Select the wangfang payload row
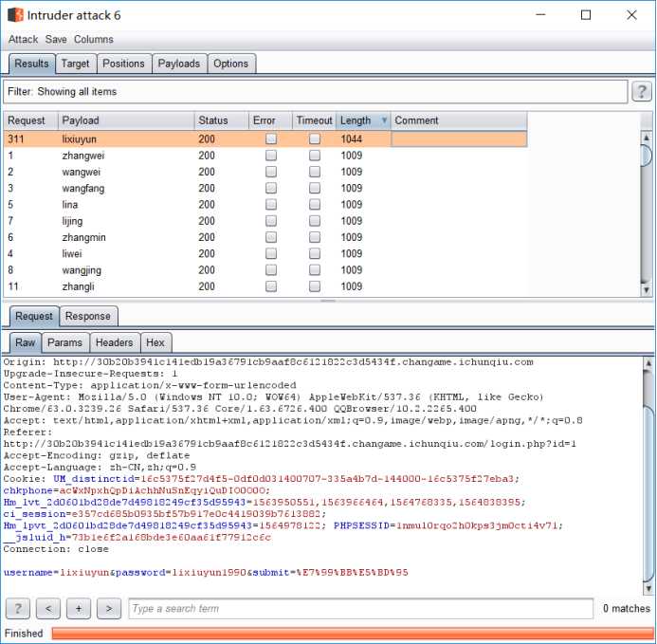Screen dimensions: 657x644 (265, 188)
